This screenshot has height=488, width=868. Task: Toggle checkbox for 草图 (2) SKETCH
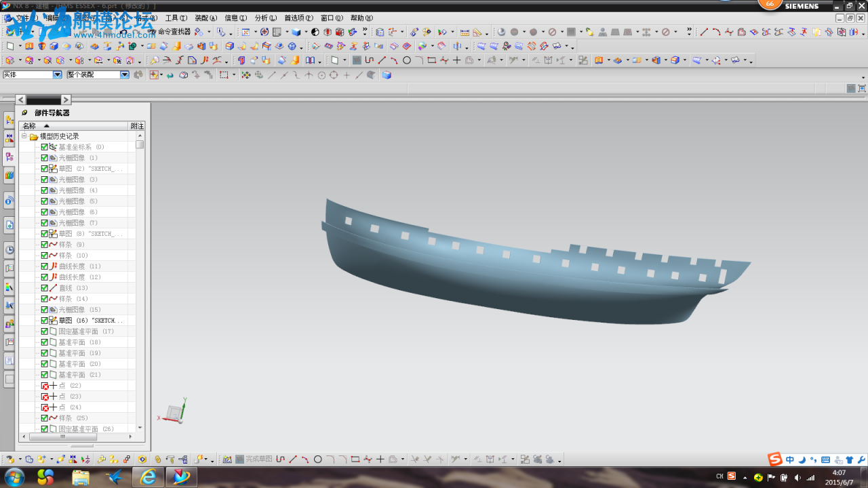(x=45, y=169)
